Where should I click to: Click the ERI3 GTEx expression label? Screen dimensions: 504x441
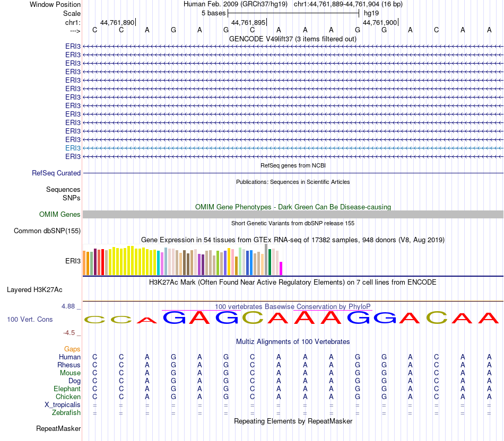click(x=73, y=261)
